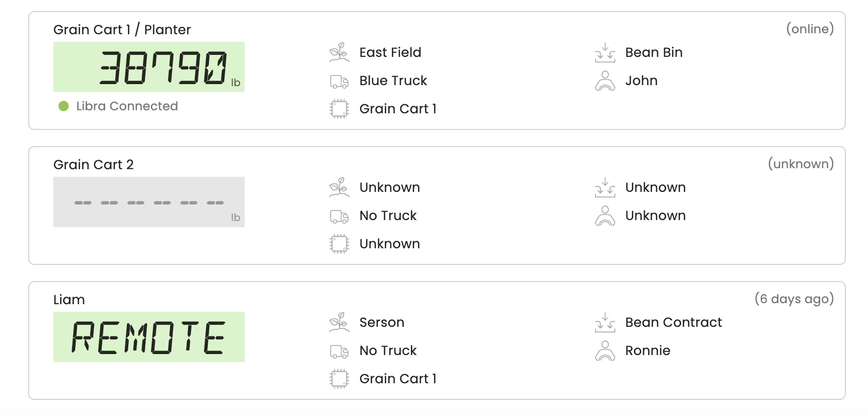868x414 pixels.
Task: Click the (online) status label
Action: pos(810,29)
